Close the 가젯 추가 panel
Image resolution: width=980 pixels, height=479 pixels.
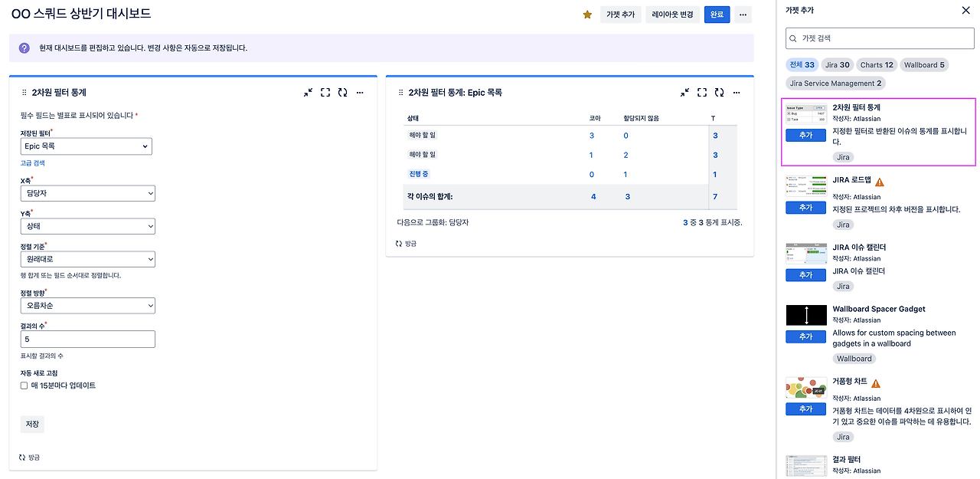[x=967, y=10]
